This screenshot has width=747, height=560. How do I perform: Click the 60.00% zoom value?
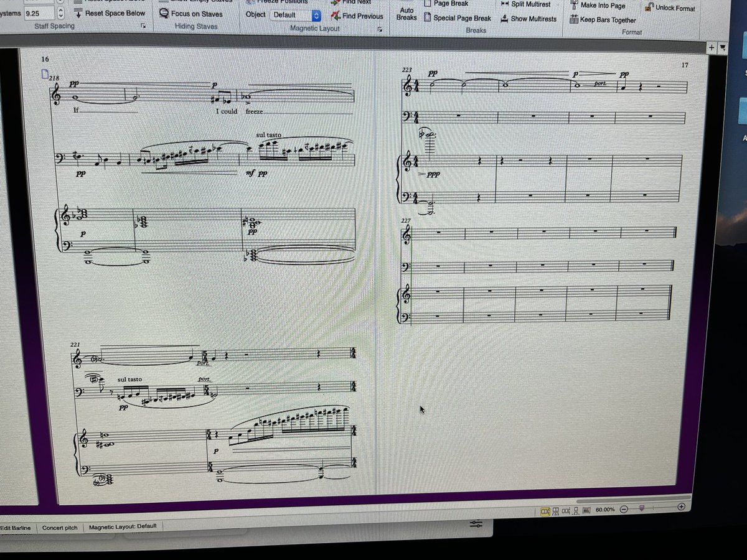click(x=605, y=510)
